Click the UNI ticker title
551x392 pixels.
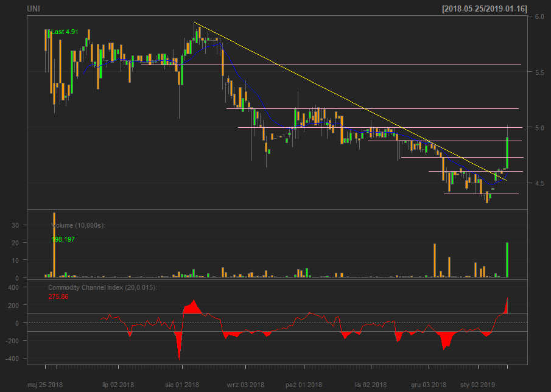[33, 9]
